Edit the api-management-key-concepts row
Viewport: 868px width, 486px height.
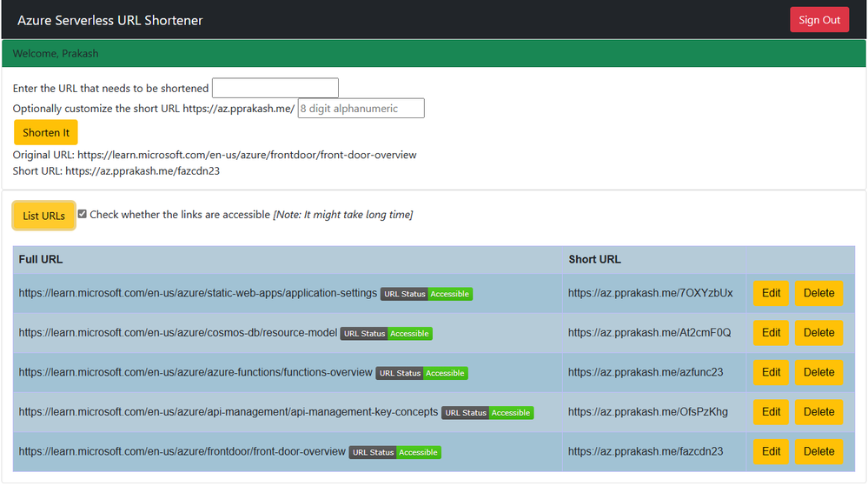click(x=771, y=412)
